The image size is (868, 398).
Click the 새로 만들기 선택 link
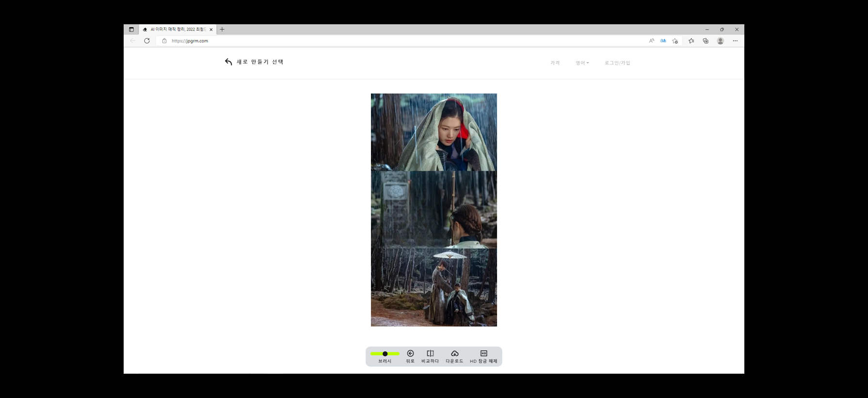click(260, 62)
